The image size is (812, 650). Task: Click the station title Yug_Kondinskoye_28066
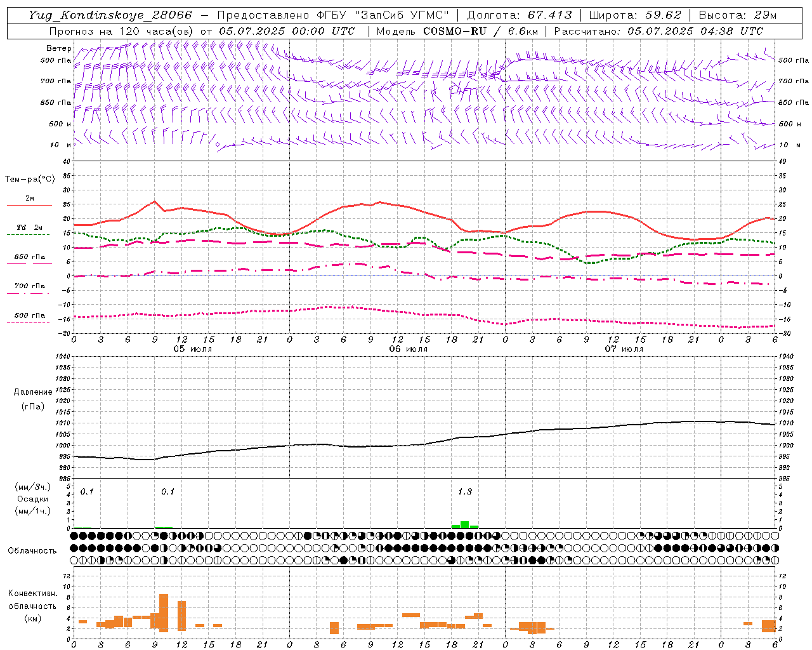coord(110,15)
